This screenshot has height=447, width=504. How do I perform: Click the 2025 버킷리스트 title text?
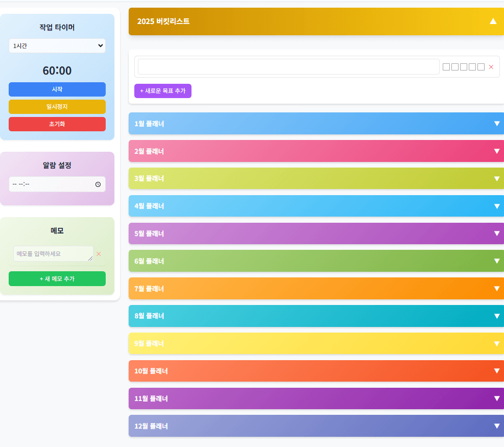click(x=163, y=21)
